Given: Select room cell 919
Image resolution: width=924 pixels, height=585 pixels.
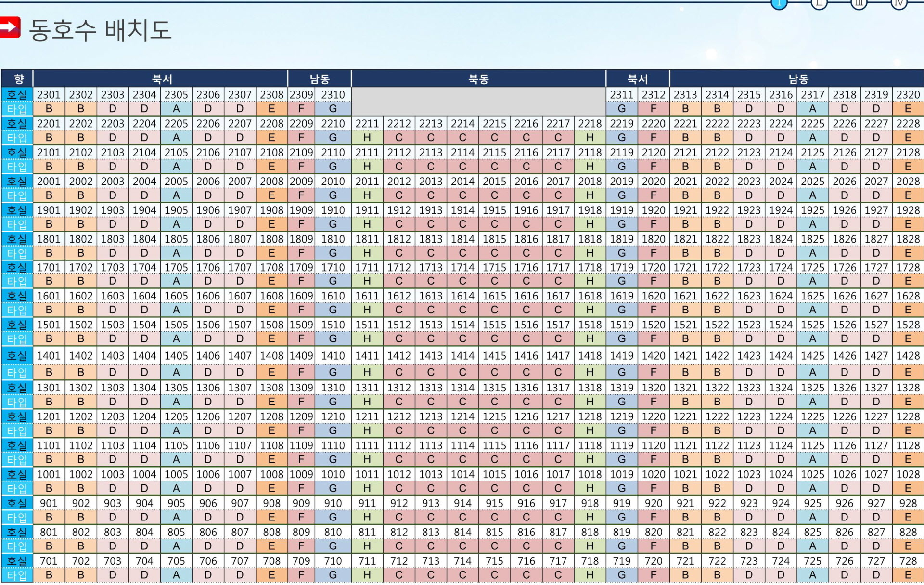Looking at the screenshot, I should point(622,504).
